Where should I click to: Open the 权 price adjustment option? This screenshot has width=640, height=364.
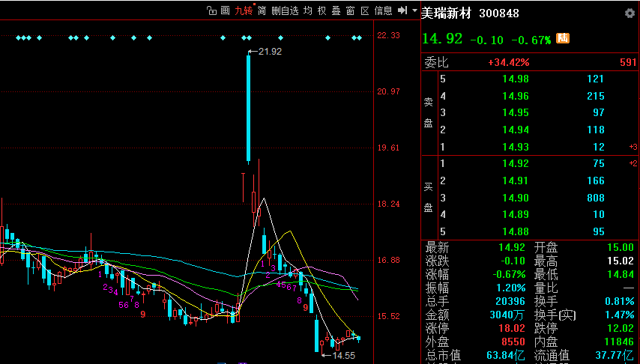[322, 10]
